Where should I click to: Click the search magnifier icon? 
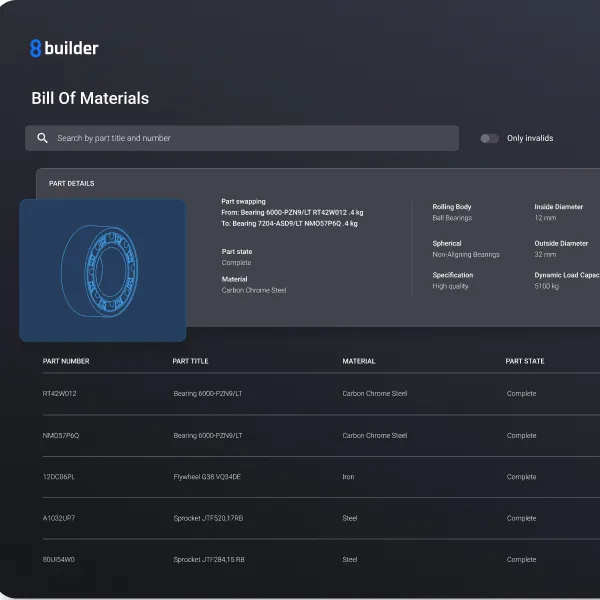pyautogui.click(x=42, y=138)
